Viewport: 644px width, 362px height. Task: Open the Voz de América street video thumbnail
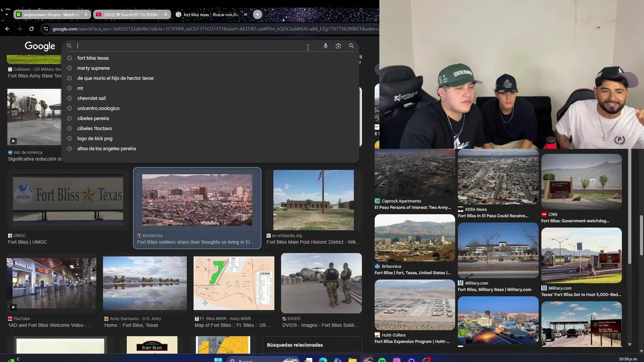[34, 117]
